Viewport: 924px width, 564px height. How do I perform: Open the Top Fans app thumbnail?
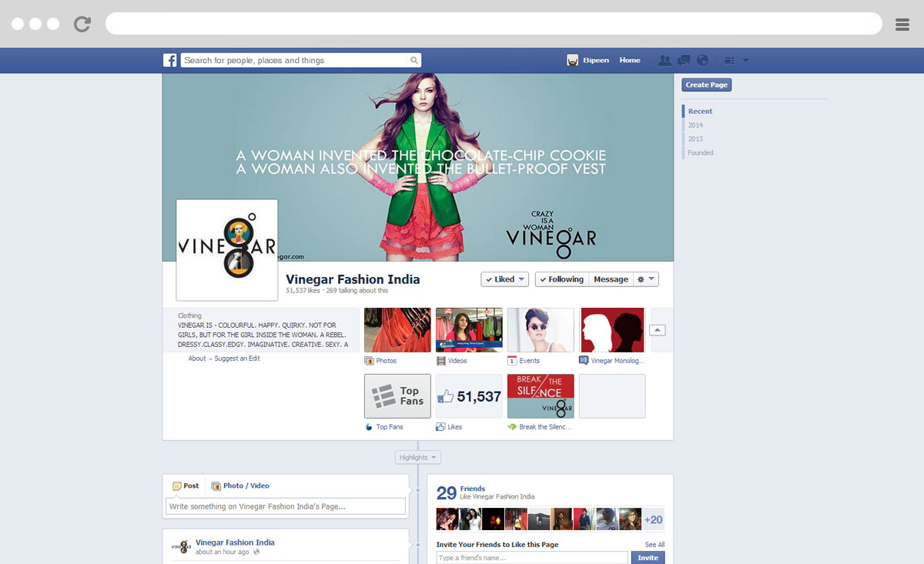(x=397, y=396)
